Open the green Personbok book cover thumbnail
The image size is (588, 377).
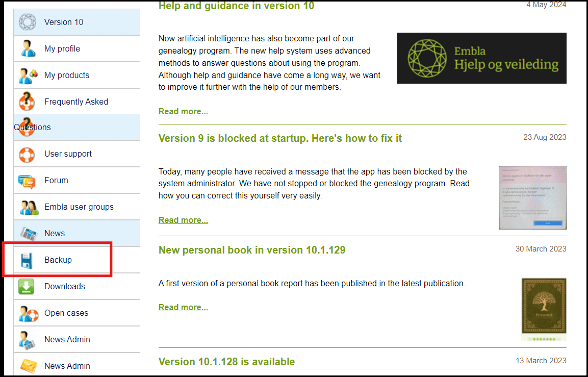tap(544, 307)
